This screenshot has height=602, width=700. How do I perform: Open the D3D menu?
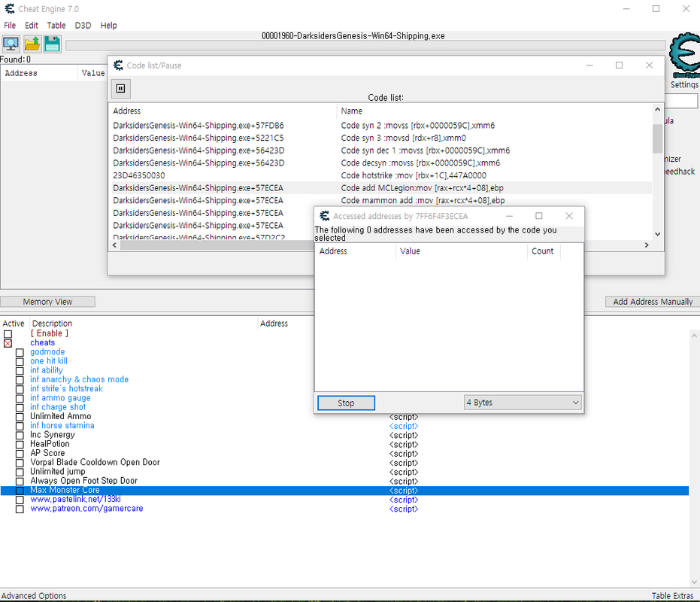click(x=83, y=25)
